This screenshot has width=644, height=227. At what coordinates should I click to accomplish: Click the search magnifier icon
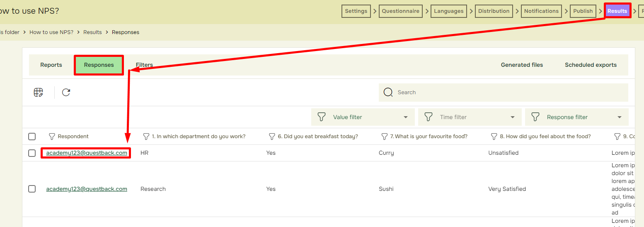coord(388,93)
